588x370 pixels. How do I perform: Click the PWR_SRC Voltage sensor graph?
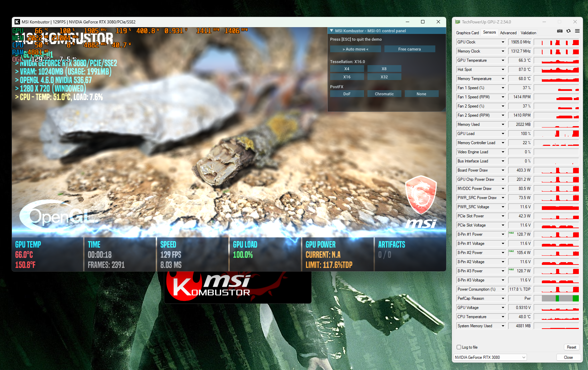point(556,207)
